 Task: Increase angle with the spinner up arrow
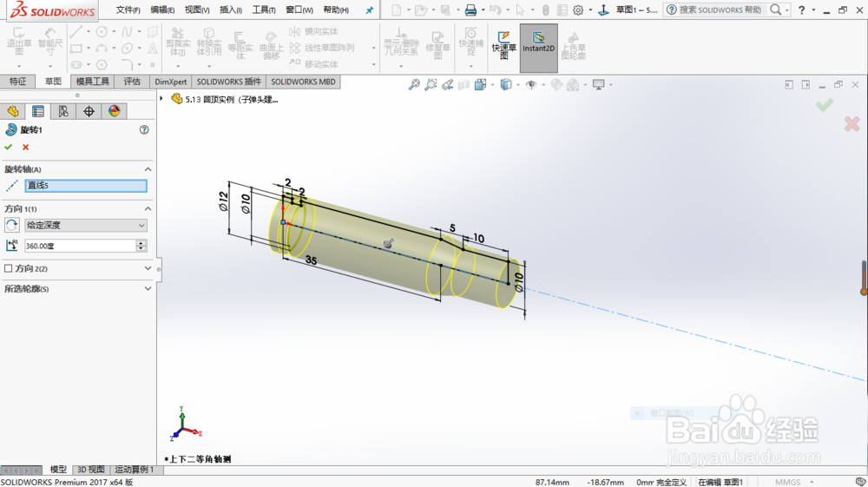point(141,242)
